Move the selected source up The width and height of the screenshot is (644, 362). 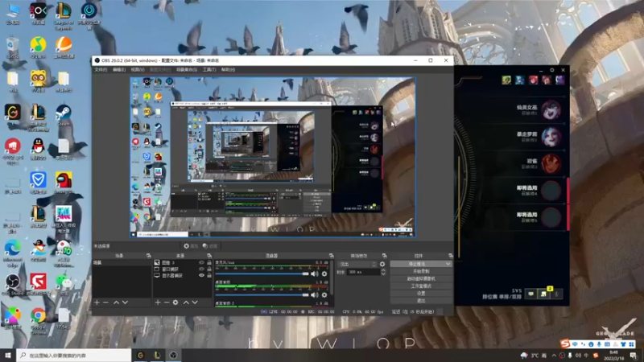[186, 302]
